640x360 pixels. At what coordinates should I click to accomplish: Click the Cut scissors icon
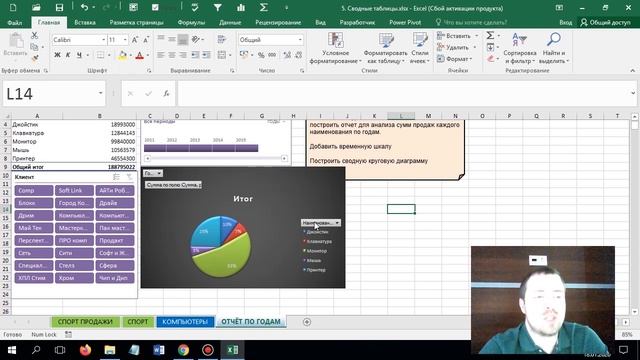[x=35, y=36]
